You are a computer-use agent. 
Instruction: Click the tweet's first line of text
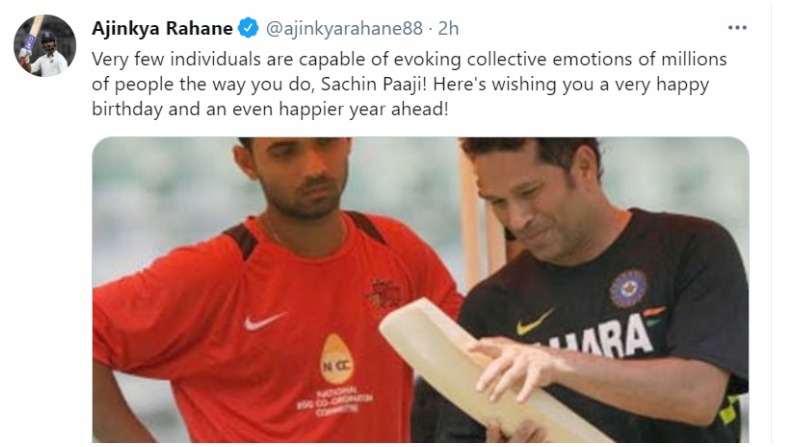(409, 59)
